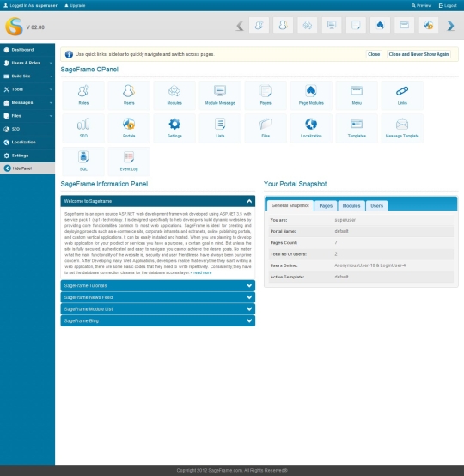464x476 pixels.
Task: Open the Templates icon in CPanel grid
Action: tap(357, 128)
